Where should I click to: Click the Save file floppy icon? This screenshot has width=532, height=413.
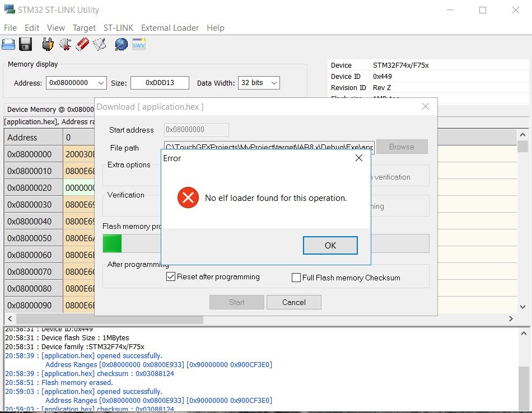tap(25, 44)
